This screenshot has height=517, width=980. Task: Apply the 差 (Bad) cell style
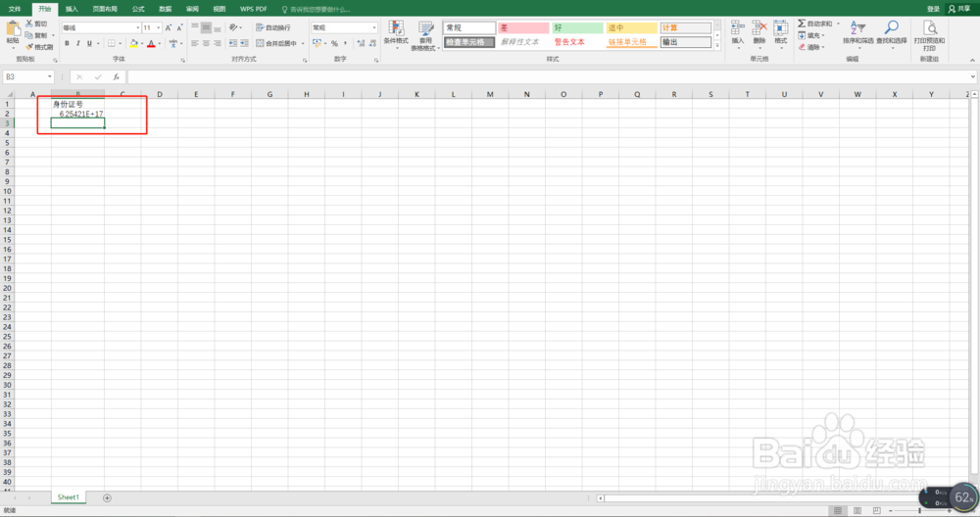click(x=523, y=27)
